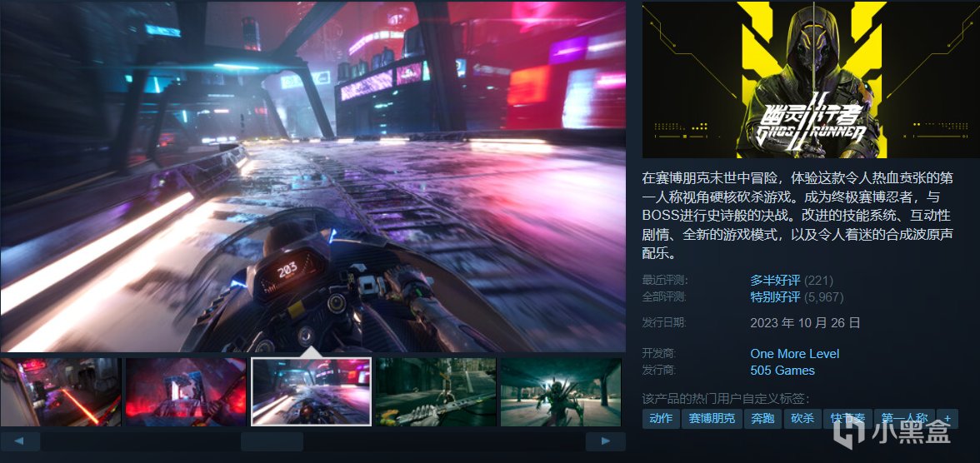The height and width of the screenshot is (463, 980).
Task: Select the highlighted neon highway thumbnail
Action: [x=312, y=391]
